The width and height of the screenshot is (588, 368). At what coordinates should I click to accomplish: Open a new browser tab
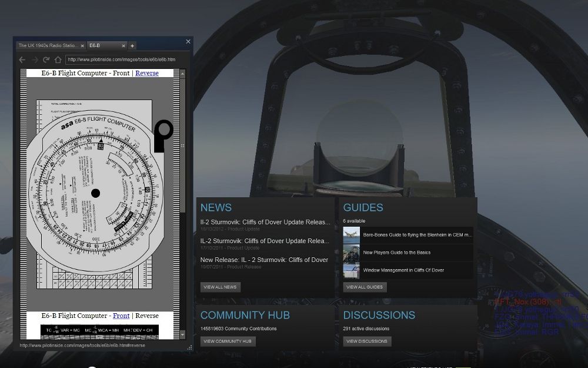[132, 46]
